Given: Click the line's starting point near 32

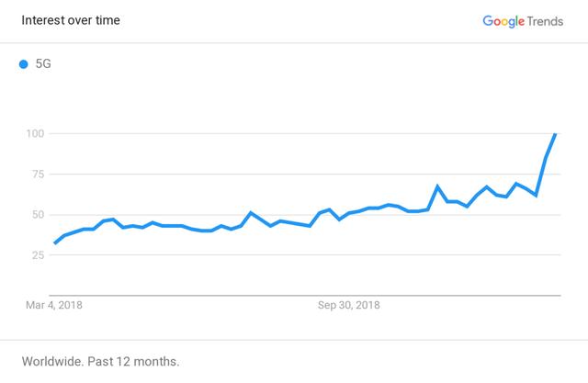Looking at the screenshot, I should (x=55, y=242).
